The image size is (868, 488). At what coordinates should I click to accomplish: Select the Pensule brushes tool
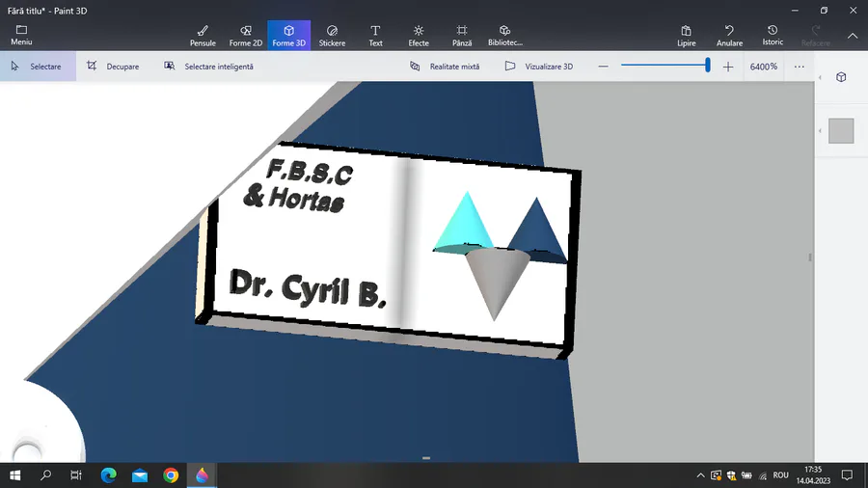203,36
